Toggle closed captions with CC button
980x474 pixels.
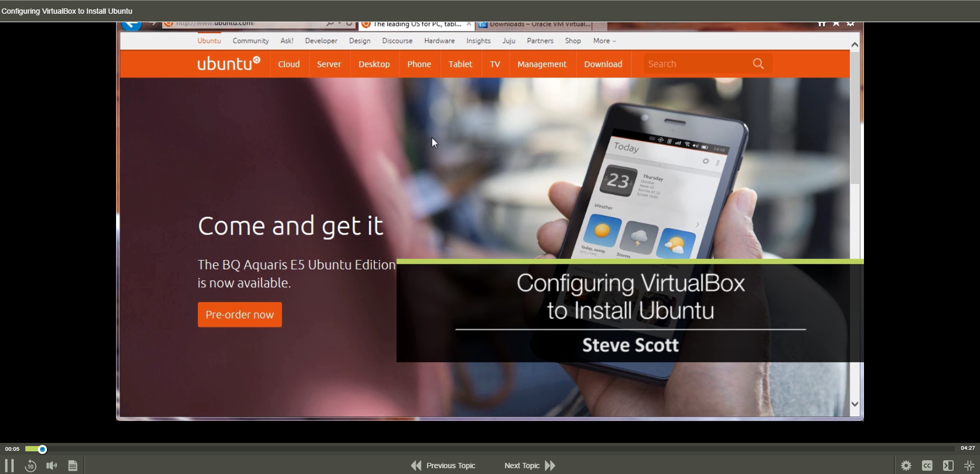click(x=927, y=466)
